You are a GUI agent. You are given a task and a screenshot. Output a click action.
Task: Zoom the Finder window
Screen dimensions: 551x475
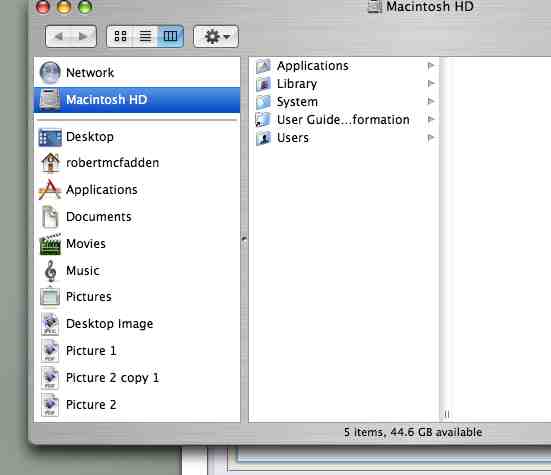coord(85,6)
